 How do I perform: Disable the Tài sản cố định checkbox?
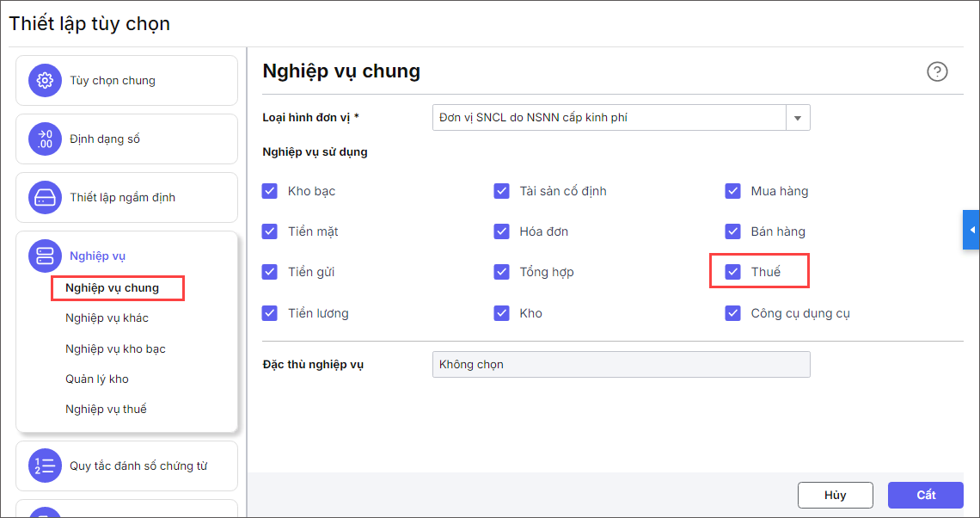click(x=502, y=191)
